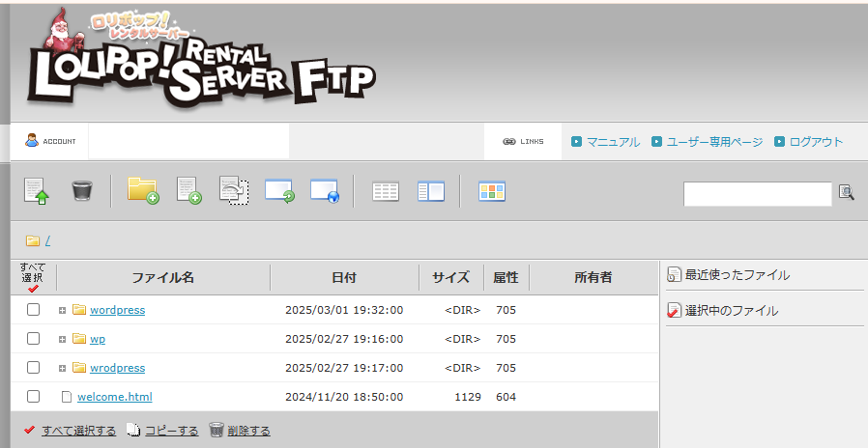The width and height of the screenshot is (868, 448).
Task: Switch to two-pane view icon
Action: (430, 191)
